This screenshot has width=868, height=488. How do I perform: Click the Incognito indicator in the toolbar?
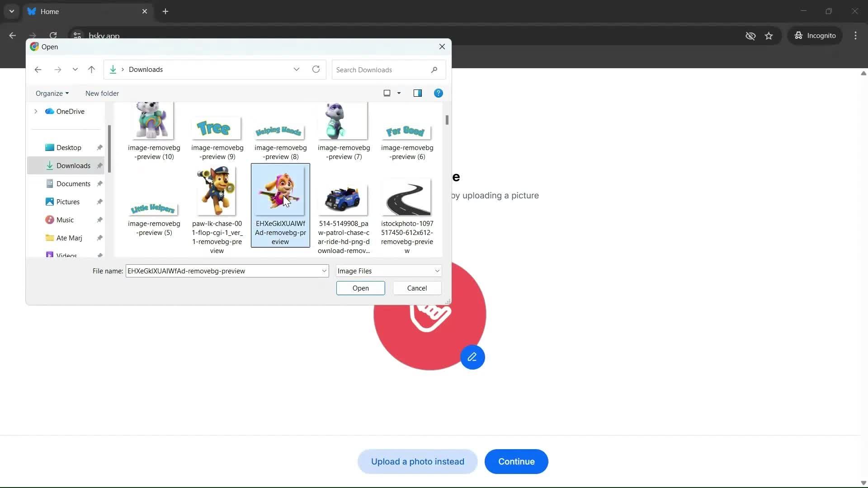coord(815,36)
